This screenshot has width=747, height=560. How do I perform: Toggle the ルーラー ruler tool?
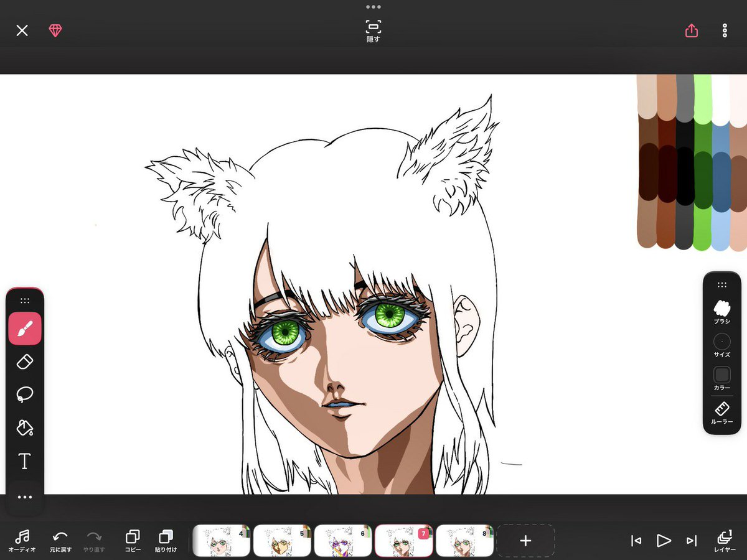722,413
